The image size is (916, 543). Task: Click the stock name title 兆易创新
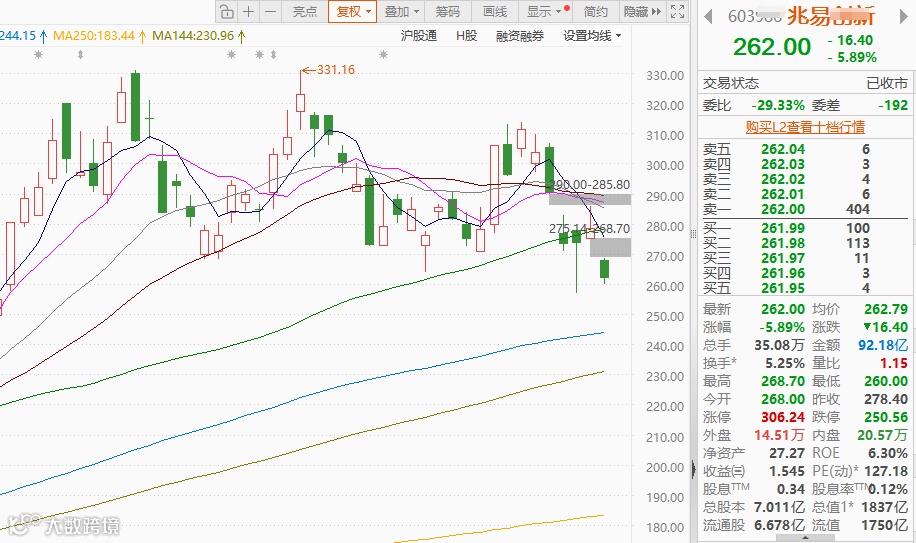[831, 16]
